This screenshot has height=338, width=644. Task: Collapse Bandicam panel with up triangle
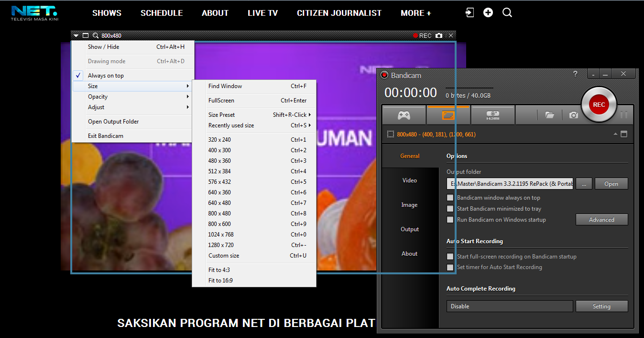tap(615, 135)
